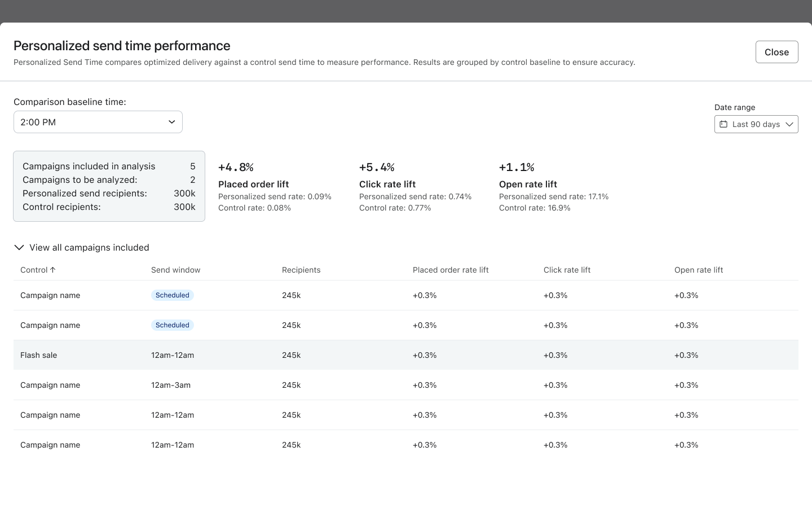Click the campaigns analysis summary box

pos(109,186)
